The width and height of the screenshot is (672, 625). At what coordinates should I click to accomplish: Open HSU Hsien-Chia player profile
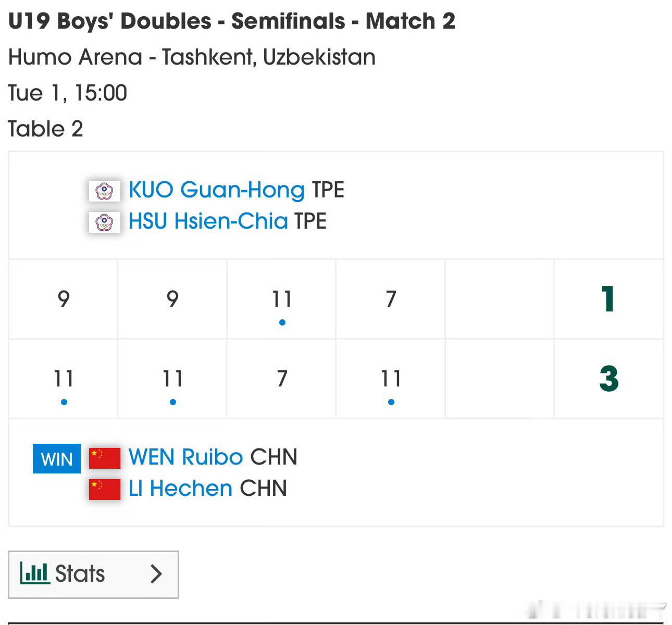click(x=208, y=221)
